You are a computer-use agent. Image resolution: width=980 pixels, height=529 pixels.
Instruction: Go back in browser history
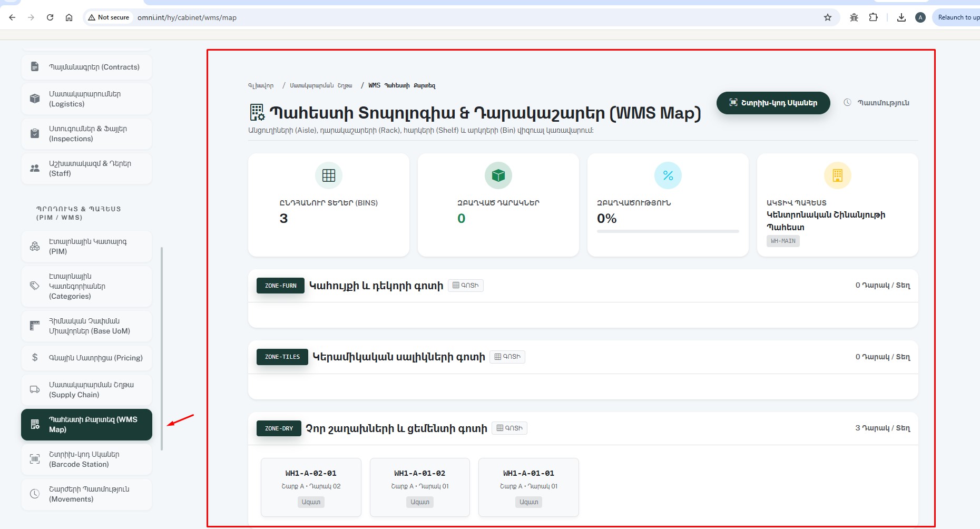12,17
